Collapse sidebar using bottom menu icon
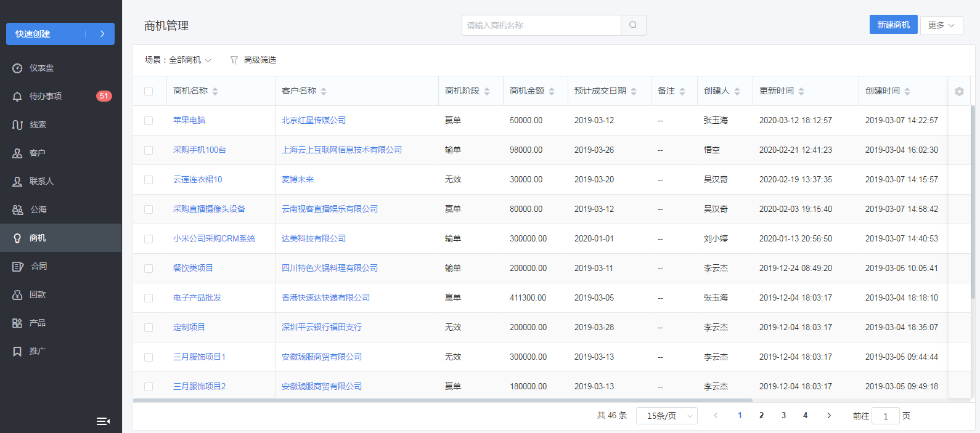The width and height of the screenshot is (980, 433). pyautogui.click(x=103, y=421)
